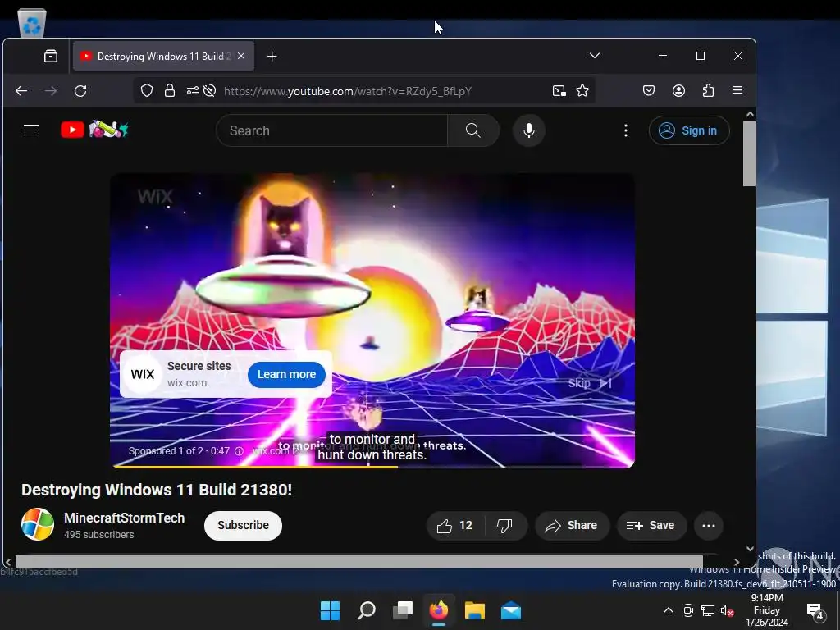
Task: Open MinecraftStormTech channel avatar
Action: 38,524
